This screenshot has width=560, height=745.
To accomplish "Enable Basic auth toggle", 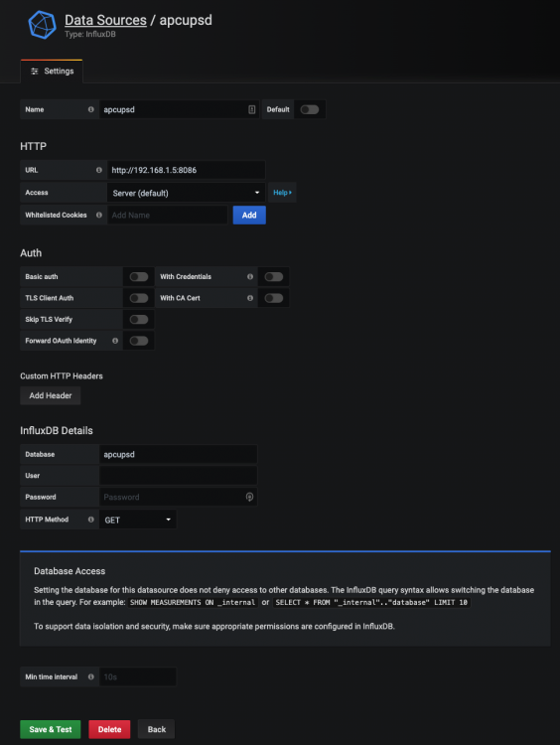I will tap(139, 276).
